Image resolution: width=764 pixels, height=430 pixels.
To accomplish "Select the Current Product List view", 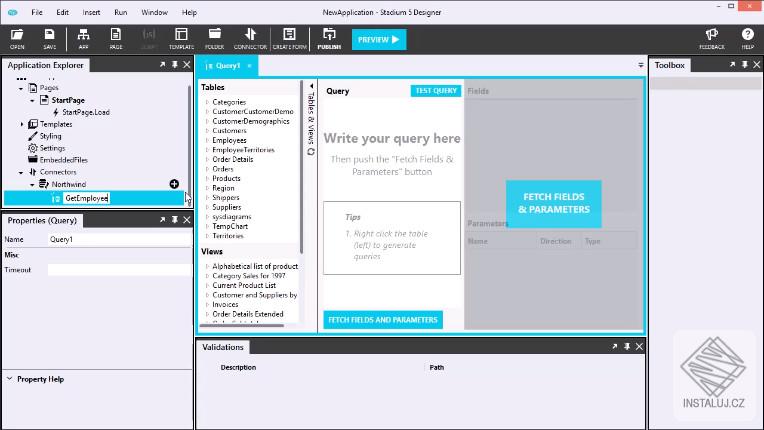I will [244, 285].
